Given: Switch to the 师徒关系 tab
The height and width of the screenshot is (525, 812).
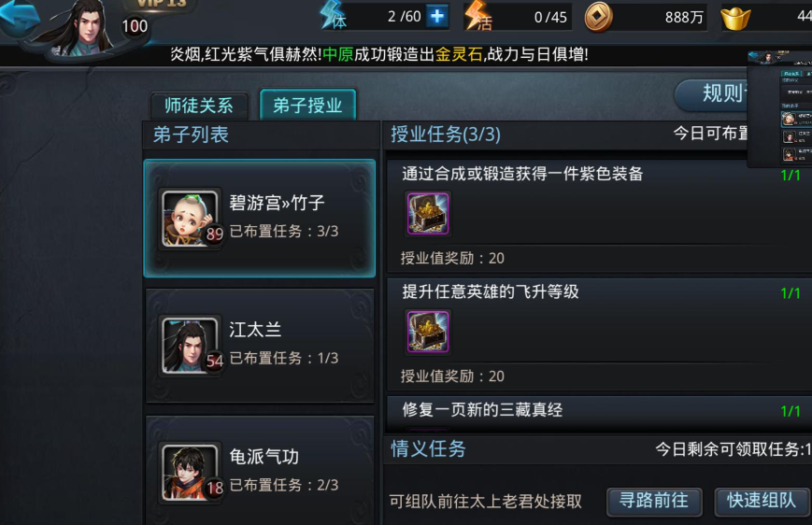Looking at the screenshot, I should click(199, 106).
